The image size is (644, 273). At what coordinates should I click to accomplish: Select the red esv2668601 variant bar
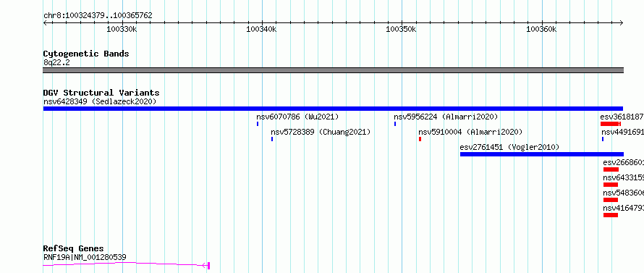(x=611, y=169)
